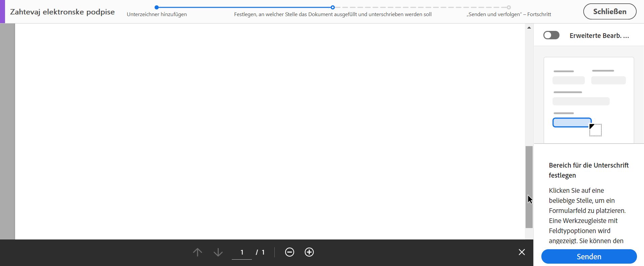Zoom out with the minus circle icon
The width and height of the screenshot is (644, 266).
(289, 252)
